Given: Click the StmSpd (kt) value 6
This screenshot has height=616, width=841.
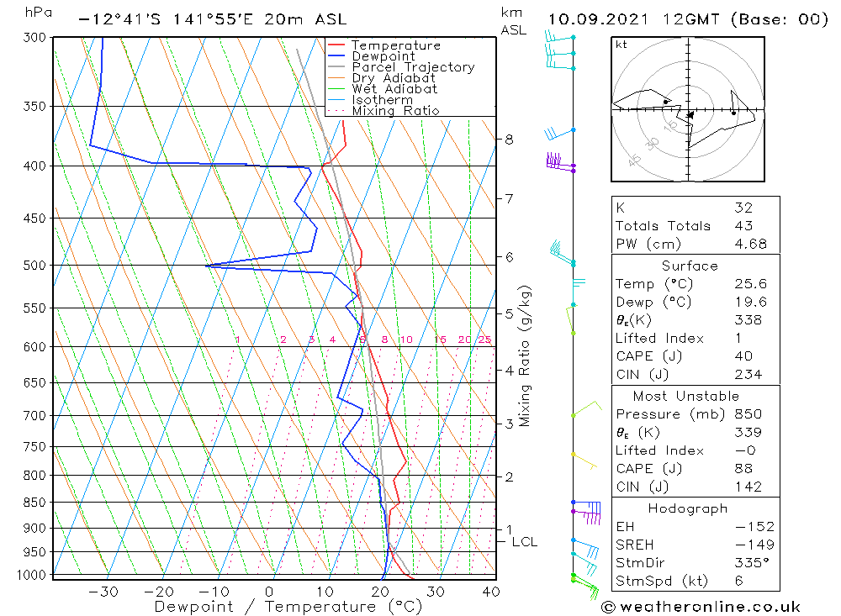Looking at the screenshot, I should [739, 581].
